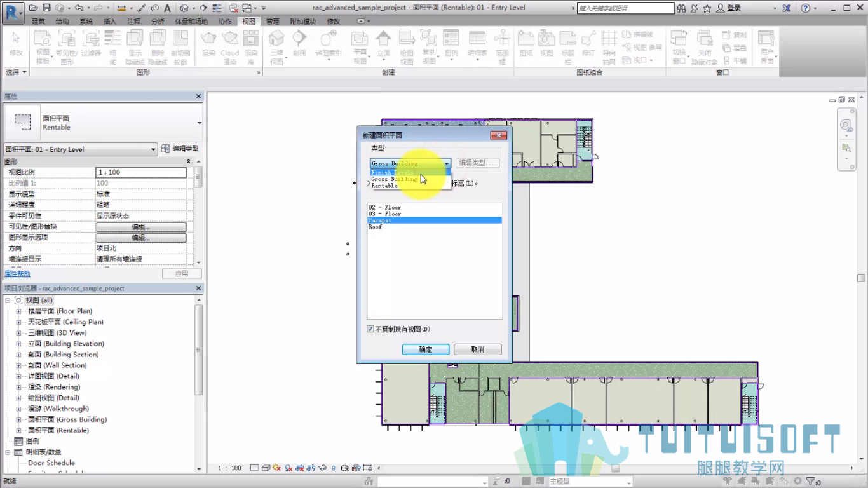Click 编辑类型 in the Properties panel
868x488 pixels.
point(180,149)
